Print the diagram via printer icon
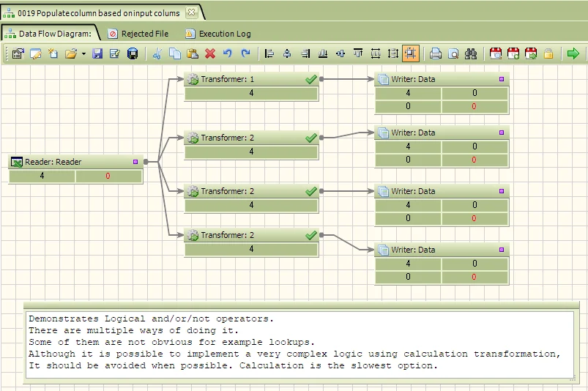Screen dimensions: 588x391 coord(436,54)
